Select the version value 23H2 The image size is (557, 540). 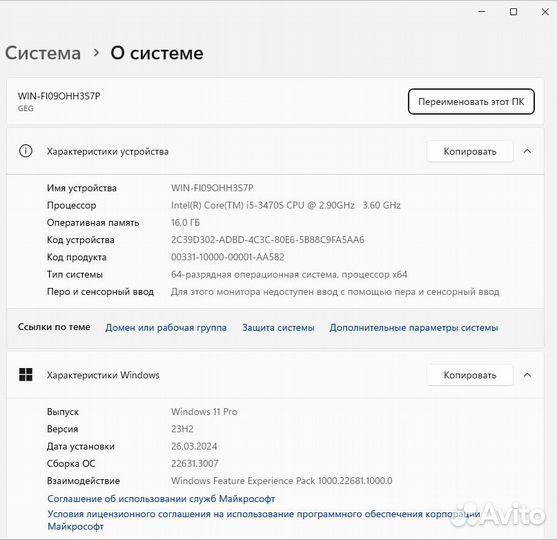coord(182,429)
